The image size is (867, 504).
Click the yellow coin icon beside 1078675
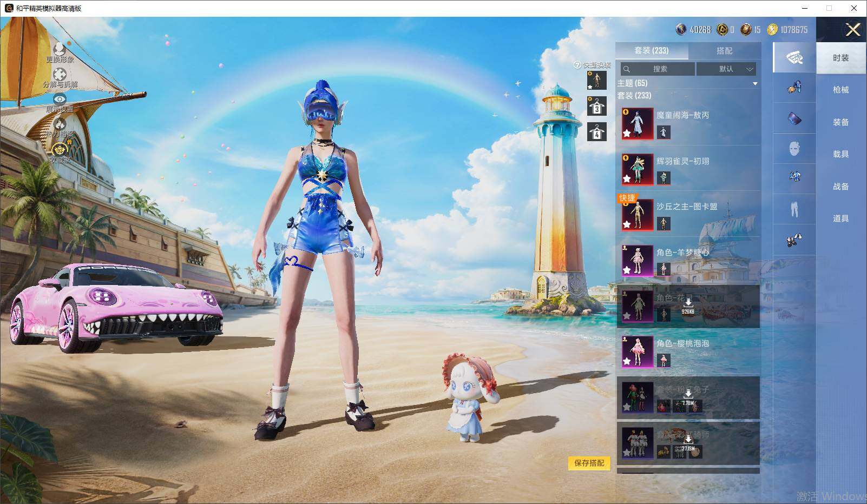[x=772, y=29]
